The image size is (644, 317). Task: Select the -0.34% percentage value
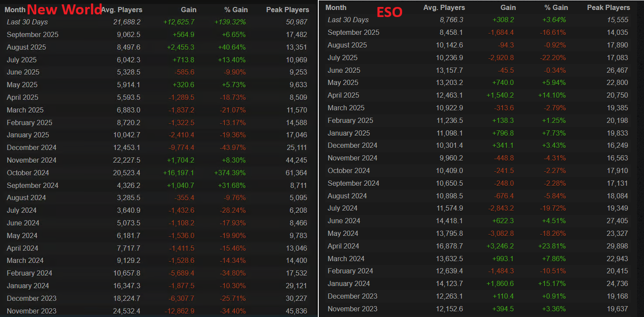click(x=554, y=70)
